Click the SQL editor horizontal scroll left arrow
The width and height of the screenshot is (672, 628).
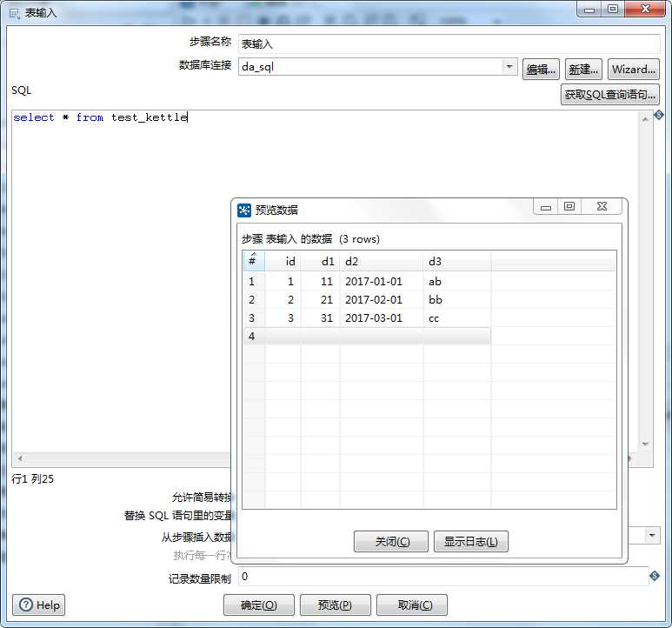(x=20, y=458)
